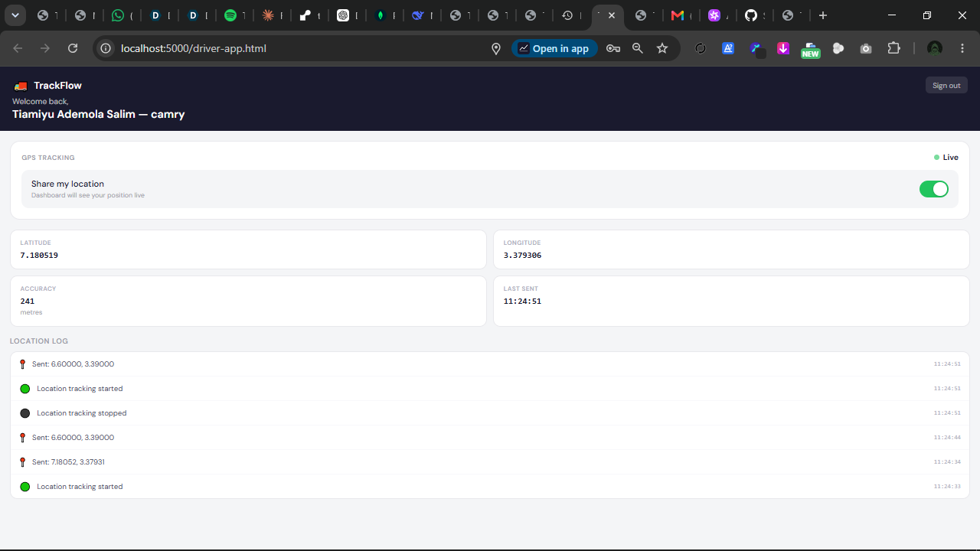
Task: Click the location permission pin icon in address bar
Action: coord(496,48)
